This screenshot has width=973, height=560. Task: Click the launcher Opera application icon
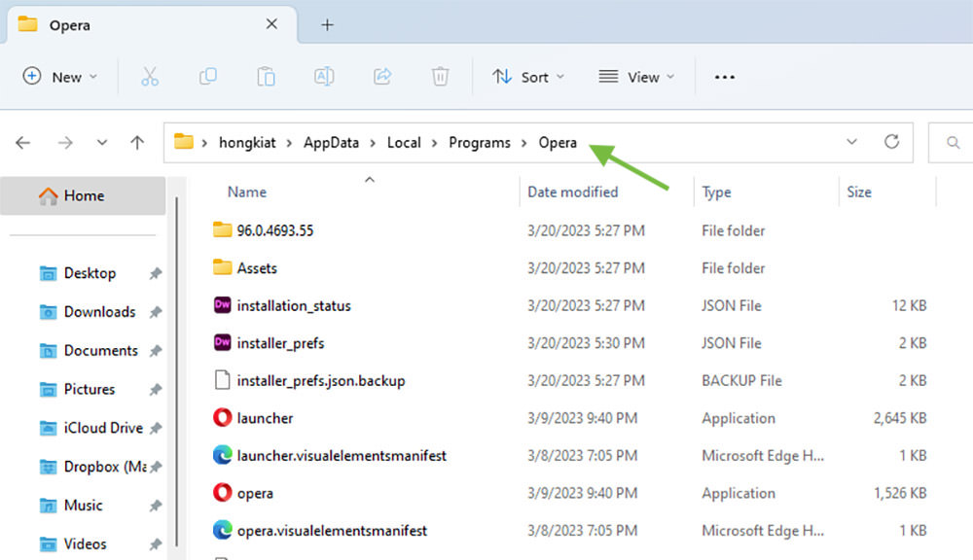tap(222, 417)
